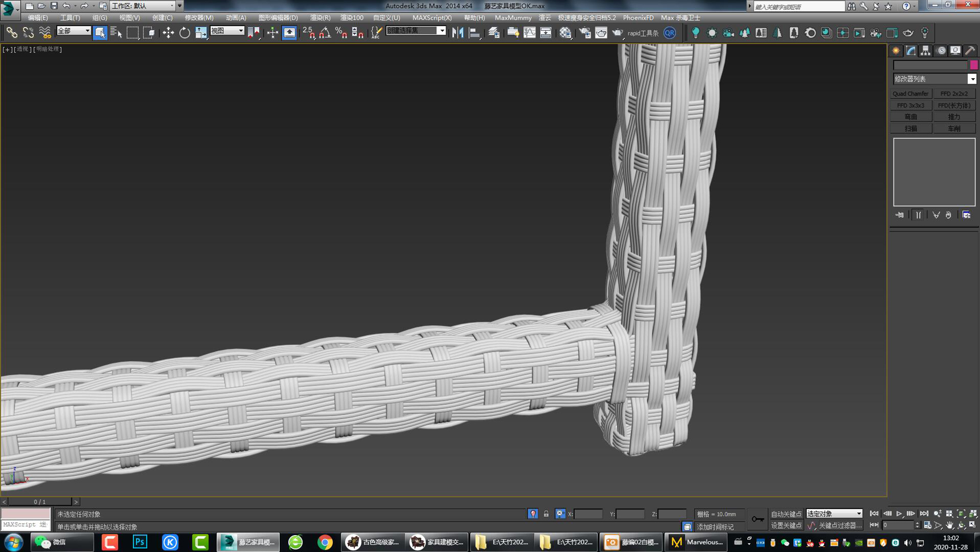Click the X coordinate input field

point(588,514)
